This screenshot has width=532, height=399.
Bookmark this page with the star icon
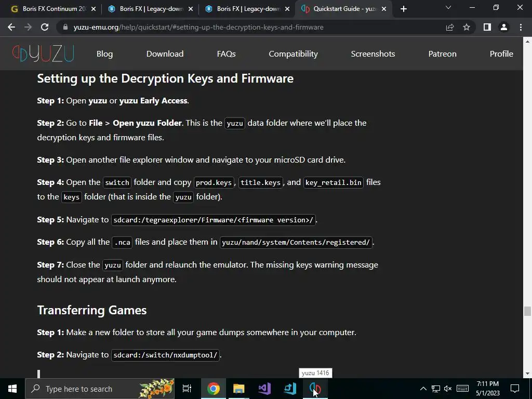tap(467, 27)
